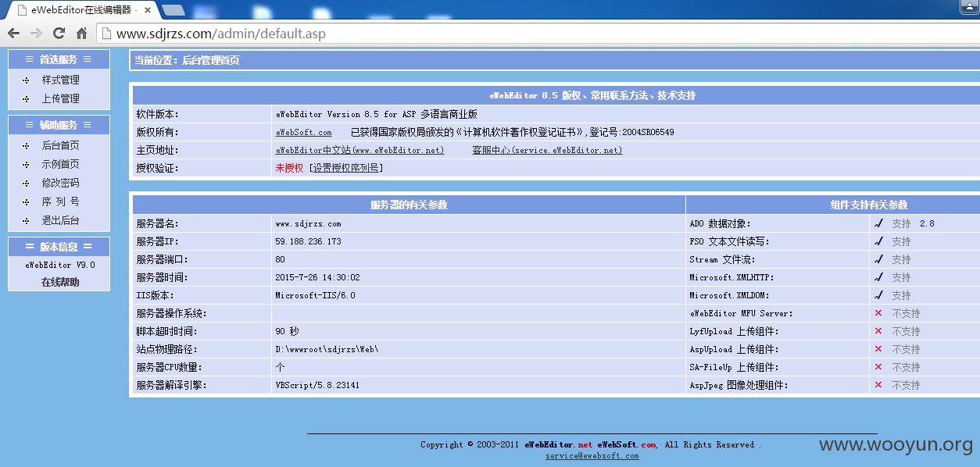Screen dimensions: 980x467
Task: Click the path D:\wwwroot\sdjrzs\Web\
Action: (327, 349)
